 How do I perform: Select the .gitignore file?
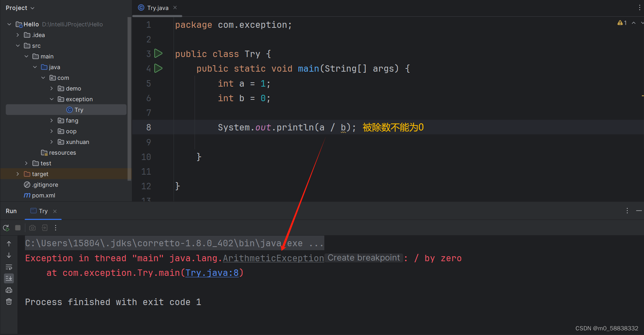pyautogui.click(x=41, y=185)
